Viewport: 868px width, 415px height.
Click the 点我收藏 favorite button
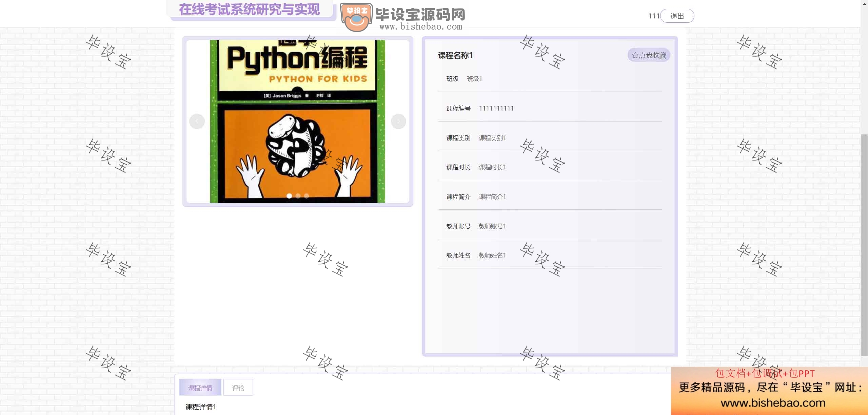tap(649, 55)
